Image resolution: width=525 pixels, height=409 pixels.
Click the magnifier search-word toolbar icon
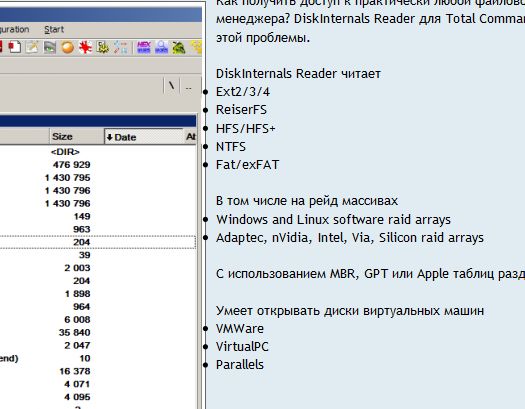(x=162, y=47)
